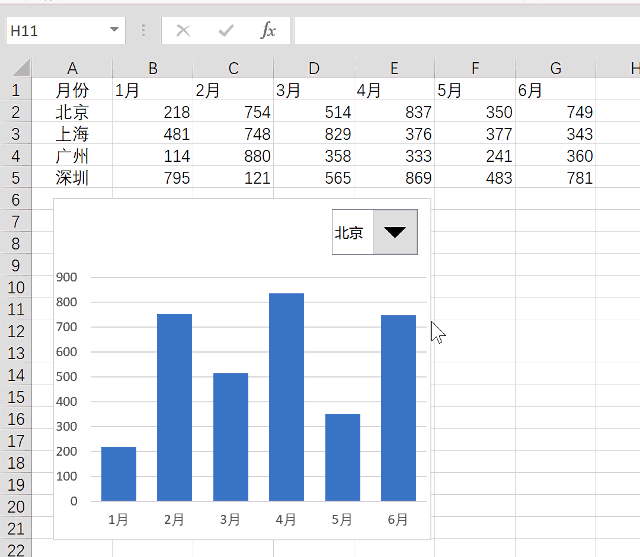Select cell containing 月份
640x557 pixels.
pos(72,90)
